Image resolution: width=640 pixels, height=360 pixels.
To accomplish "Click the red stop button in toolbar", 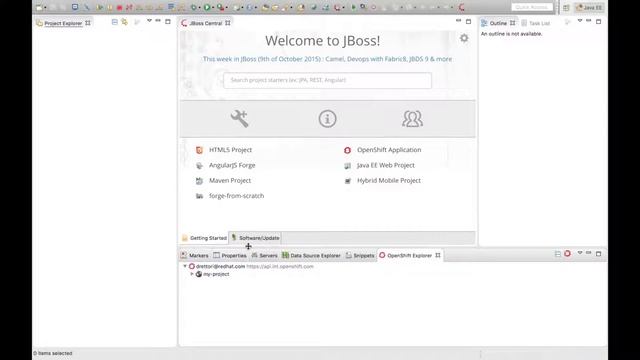I will point(120,7).
